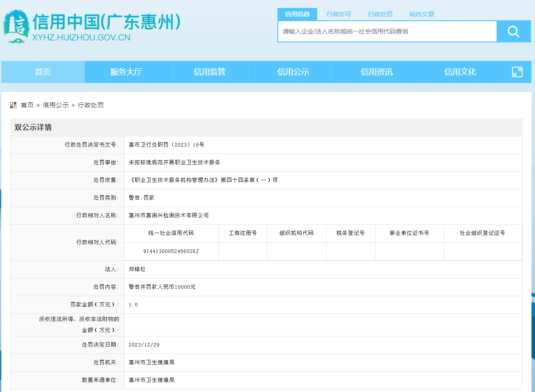Click 行政处罚 breadcrumb link
Viewport: 535px width, 392px height.
coord(91,105)
